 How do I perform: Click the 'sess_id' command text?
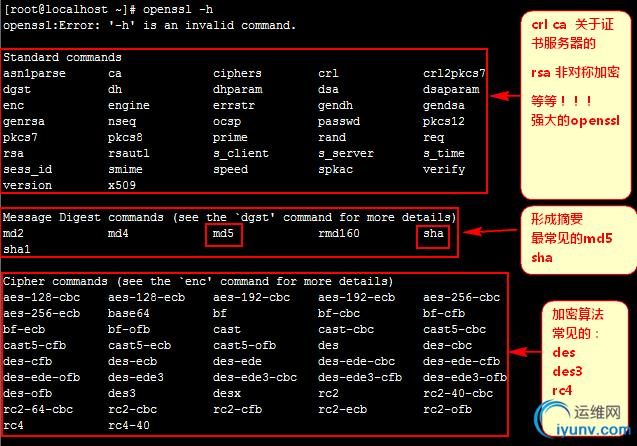[27, 169]
